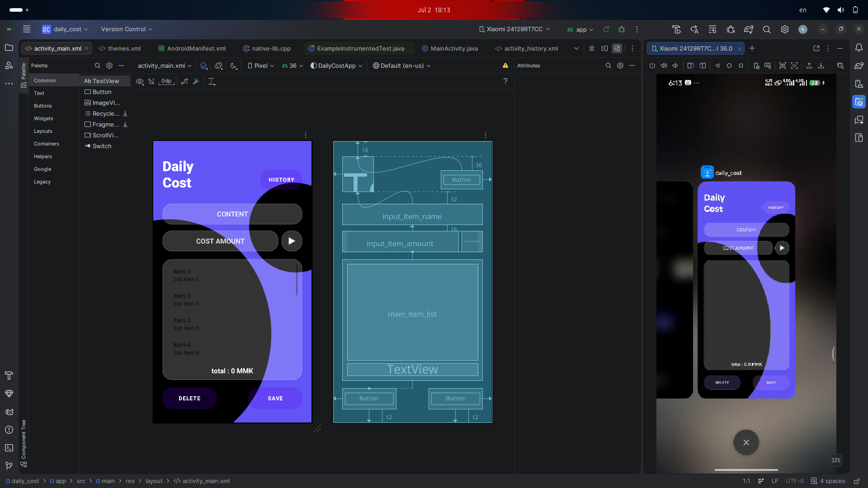Rotate the mirrored device left

coord(691,66)
